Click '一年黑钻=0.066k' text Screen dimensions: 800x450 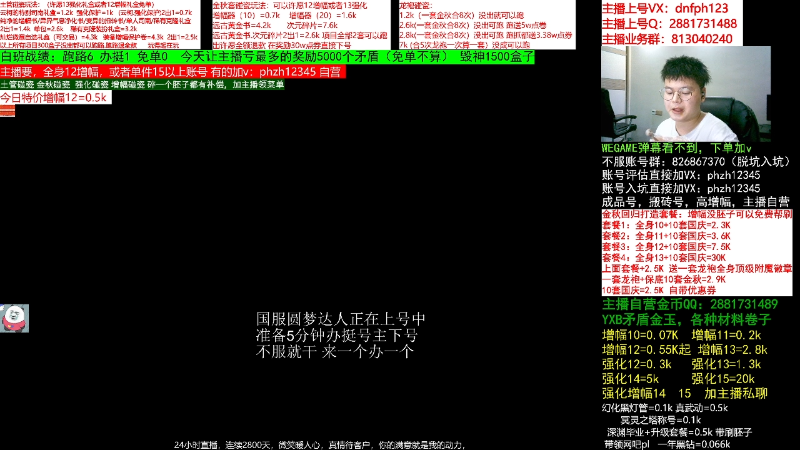click(x=694, y=444)
